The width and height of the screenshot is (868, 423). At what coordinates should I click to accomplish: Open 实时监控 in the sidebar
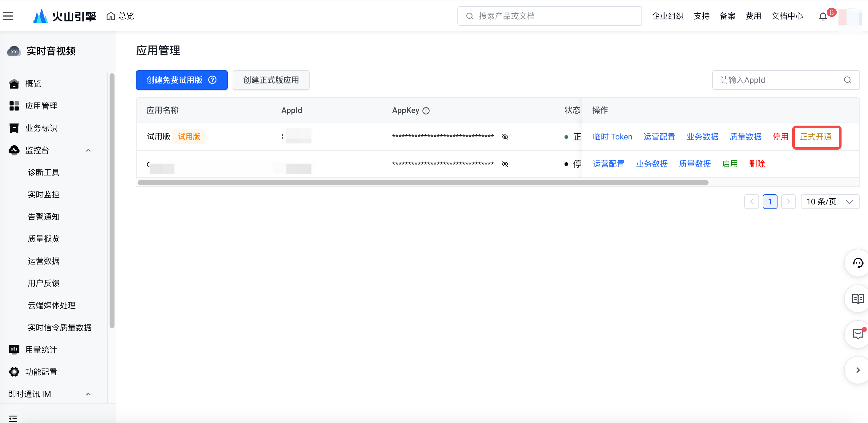click(x=43, y=195)
